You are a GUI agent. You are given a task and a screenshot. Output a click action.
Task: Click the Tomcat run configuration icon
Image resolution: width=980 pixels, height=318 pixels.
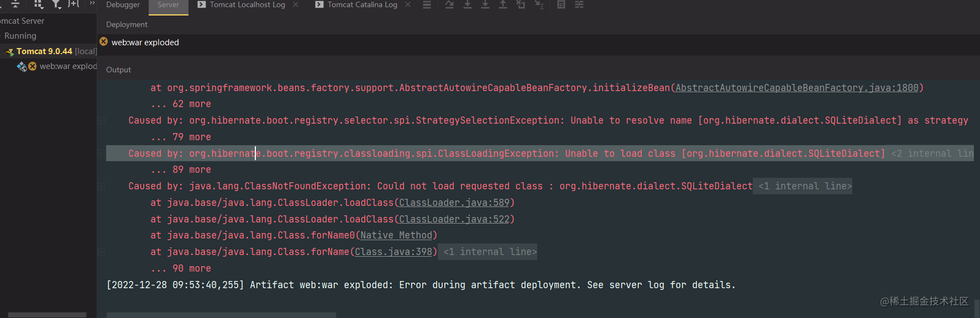[x=10, y=52]
